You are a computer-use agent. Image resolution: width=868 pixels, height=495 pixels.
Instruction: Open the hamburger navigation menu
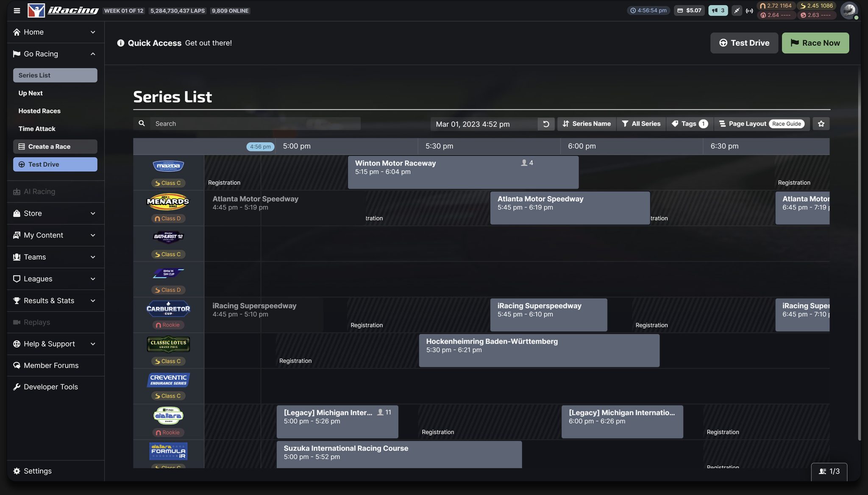coord(17,11)
